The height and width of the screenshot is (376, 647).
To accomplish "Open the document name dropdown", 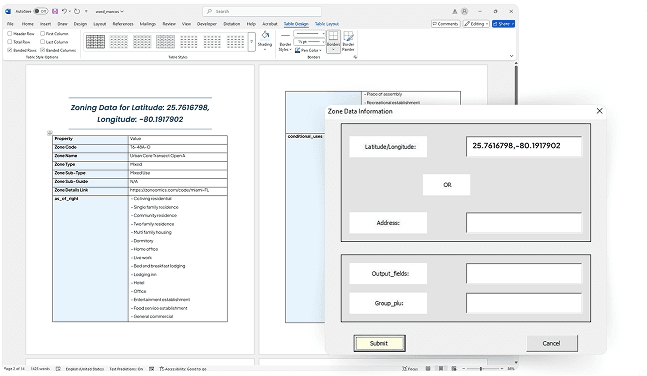I will pyautogui.click(x=122, y=12).
